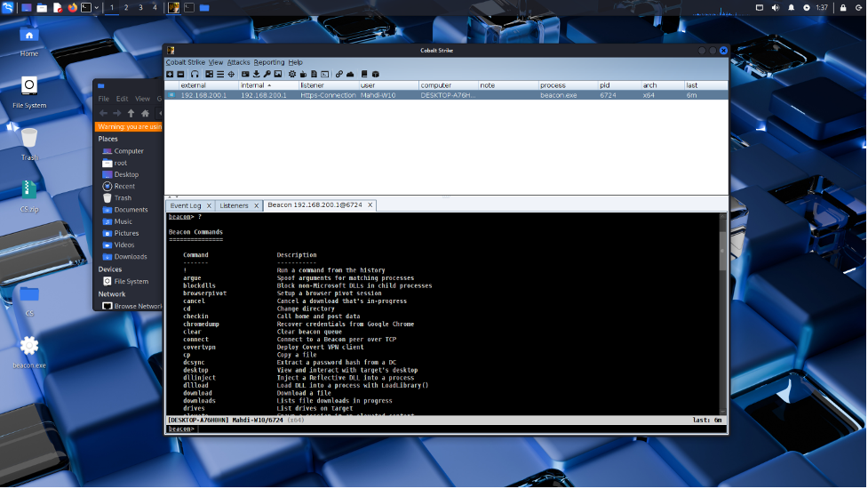The width and height of the screenshot is (868, 489).
Task: Click the volume icon in system tray
Action: [776, 8]
